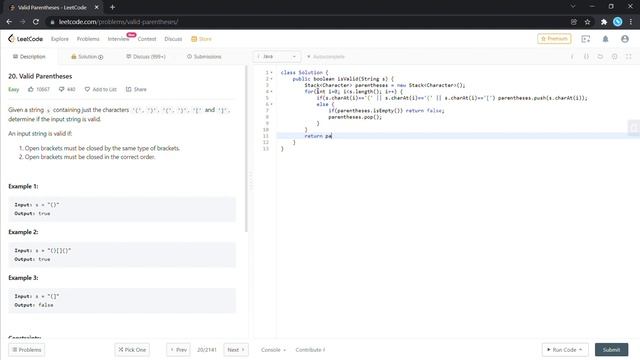Collapse code fold arrow on line 4
Screen dimensions: 640x360
tap(272, 91)
